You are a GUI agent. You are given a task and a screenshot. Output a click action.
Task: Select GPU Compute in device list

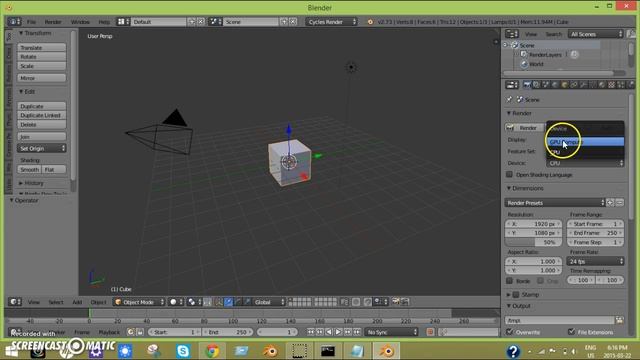click(x=585, y=142)
